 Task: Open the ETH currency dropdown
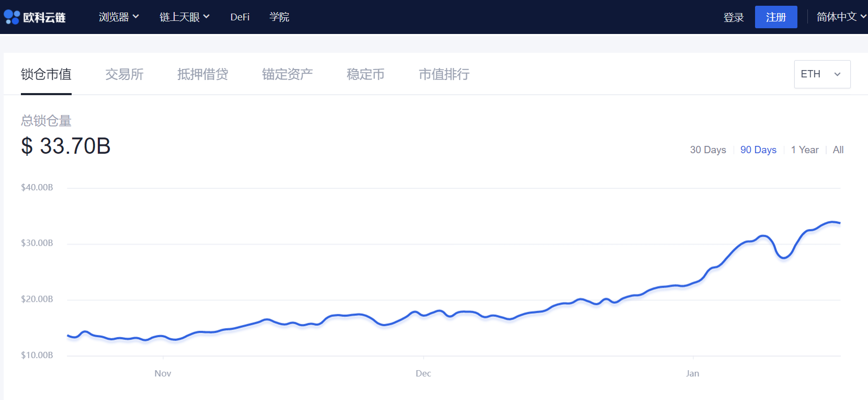(x=821, y=74)
